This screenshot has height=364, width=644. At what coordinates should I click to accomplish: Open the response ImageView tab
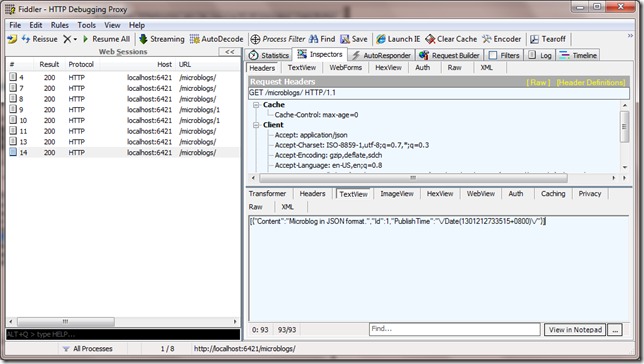point(397,194)
